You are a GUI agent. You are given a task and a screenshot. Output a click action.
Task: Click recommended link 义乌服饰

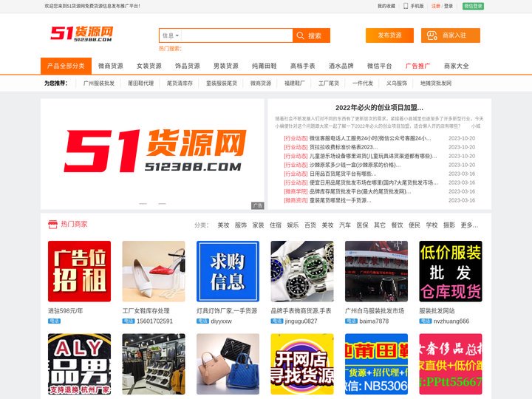(x=397, y=83)
